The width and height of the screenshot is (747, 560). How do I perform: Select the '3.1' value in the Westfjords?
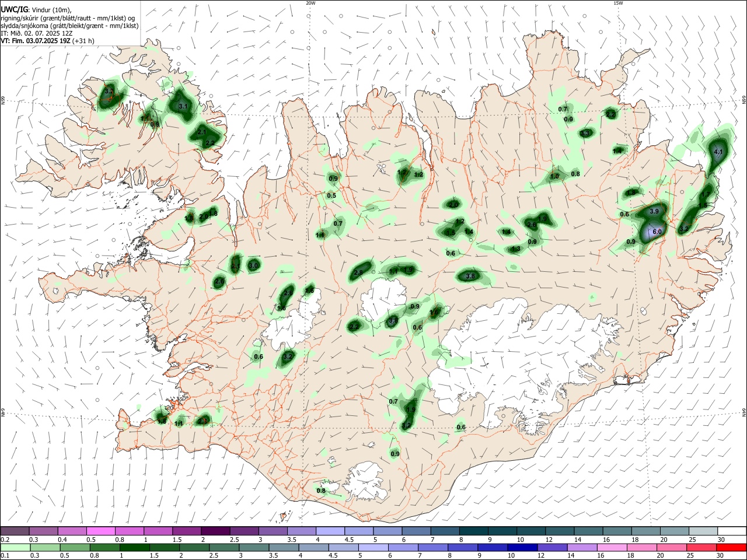point(183,106)
